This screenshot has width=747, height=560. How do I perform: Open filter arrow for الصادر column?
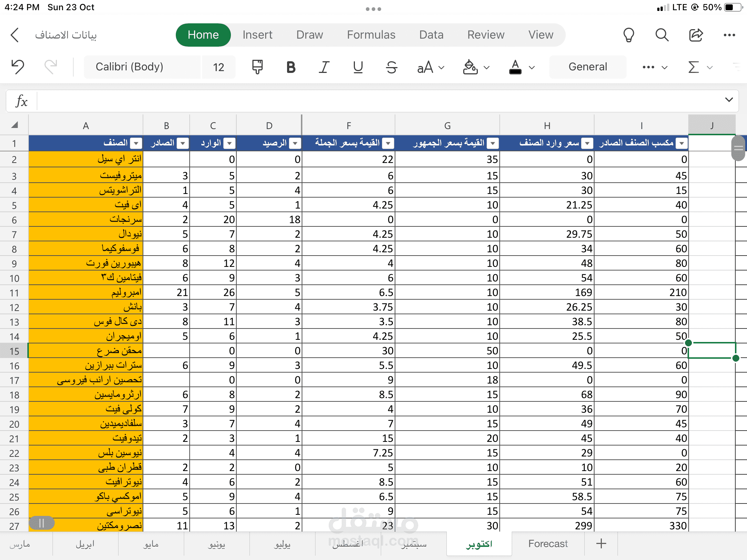click(x=182, y=143)
